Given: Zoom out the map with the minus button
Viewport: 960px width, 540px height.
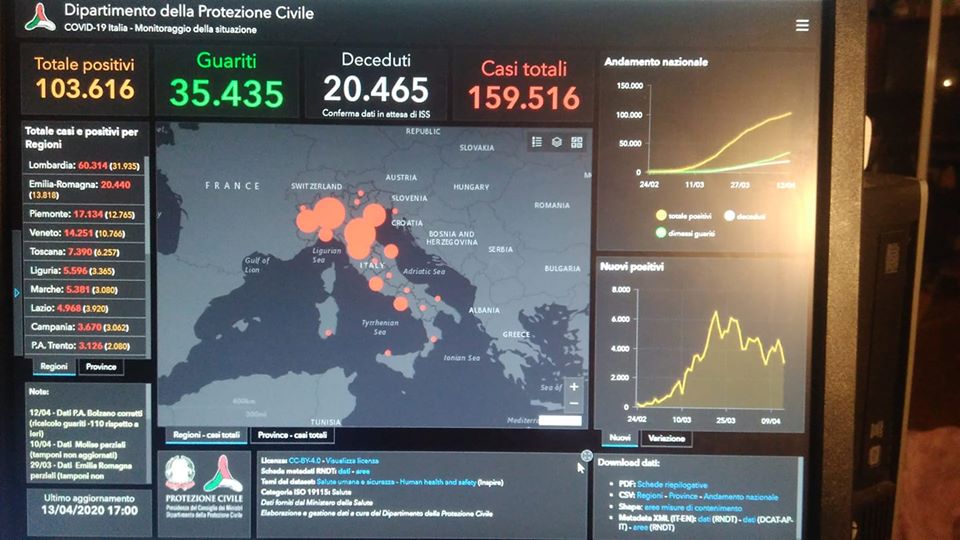Looking at the screenshot, I should [574, 403].
